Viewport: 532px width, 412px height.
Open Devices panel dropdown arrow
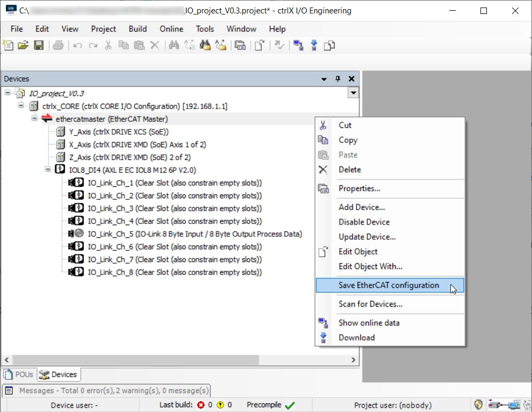click(x=324, y=79)
